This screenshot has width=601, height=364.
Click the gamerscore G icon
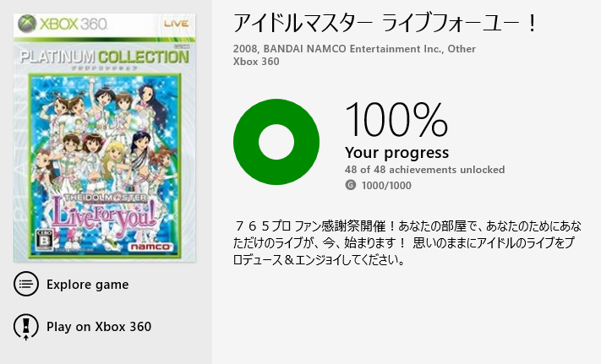point(351,185)
